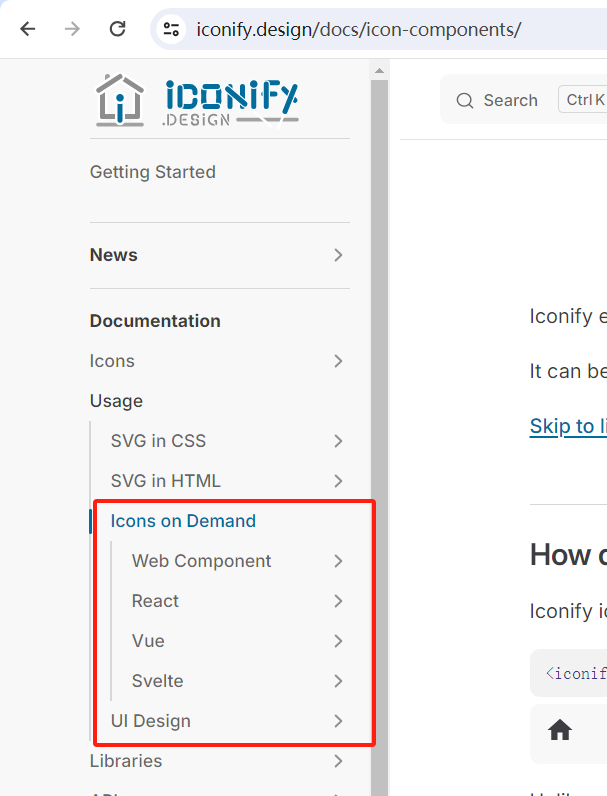607x796 pixels.
Task: Click the address bar URL iconify.design/docs/icon-components/
Action: click(358, 29)
